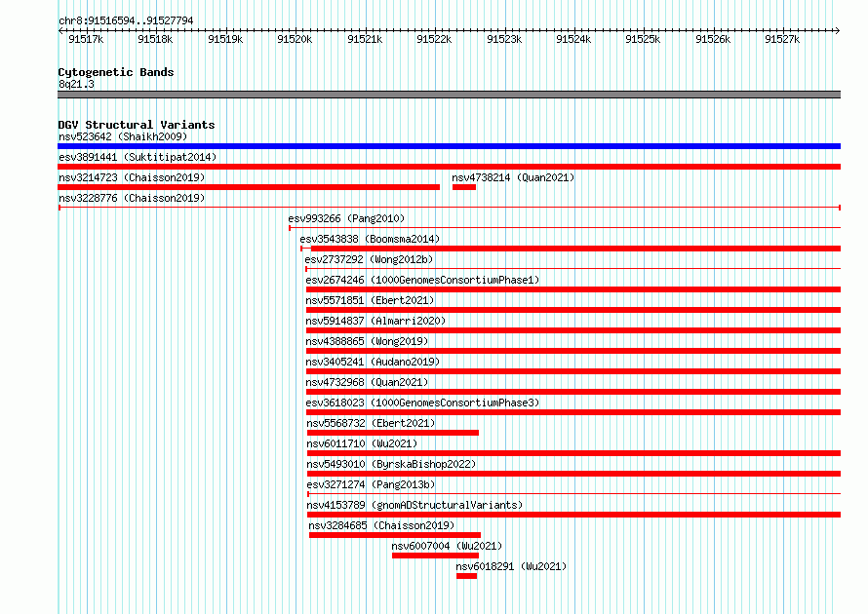The height and width of the screenshot is (614, 868).
Task: Open nsv3228776 (Chaisson2019) variant label
Action: click(132, 198)
